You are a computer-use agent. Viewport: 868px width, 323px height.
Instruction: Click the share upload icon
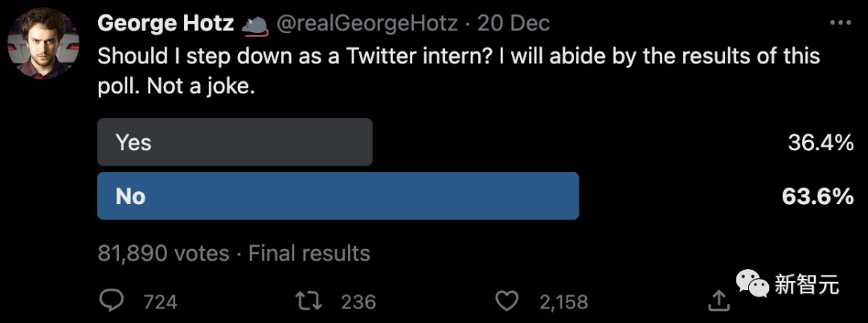[x=719, y=301]
